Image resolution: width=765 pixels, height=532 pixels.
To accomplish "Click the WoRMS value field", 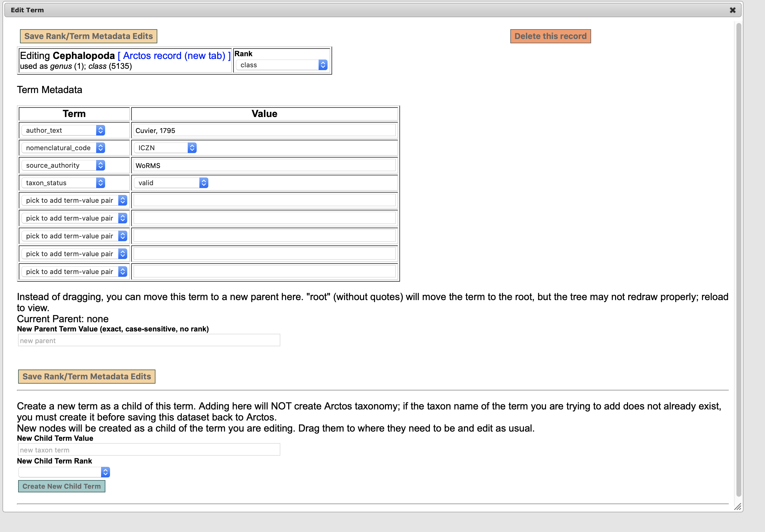I will click(265, 165).
